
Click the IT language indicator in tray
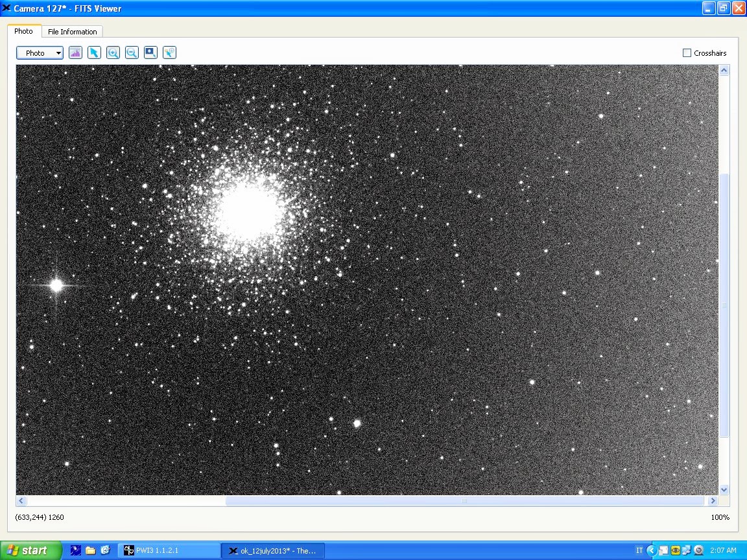(x=639, y=550)
